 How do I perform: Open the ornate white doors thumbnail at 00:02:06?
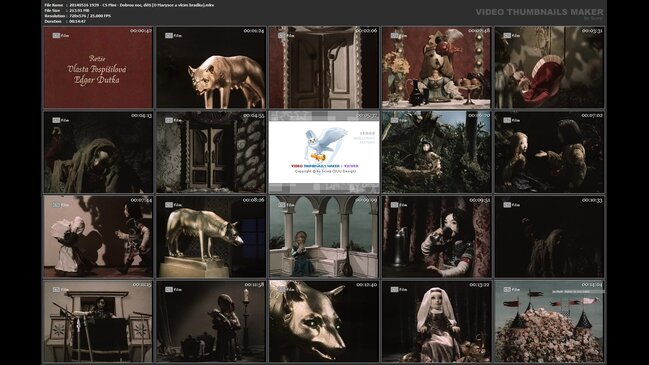coord(324,67)
